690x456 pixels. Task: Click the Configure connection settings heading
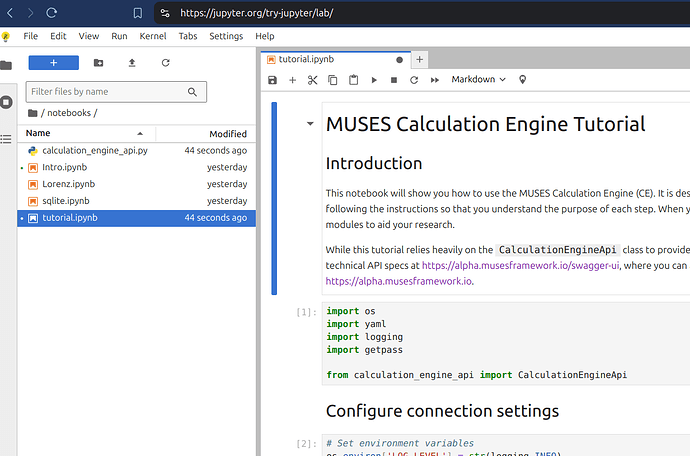pyautogui.click(x=442, y=411)
